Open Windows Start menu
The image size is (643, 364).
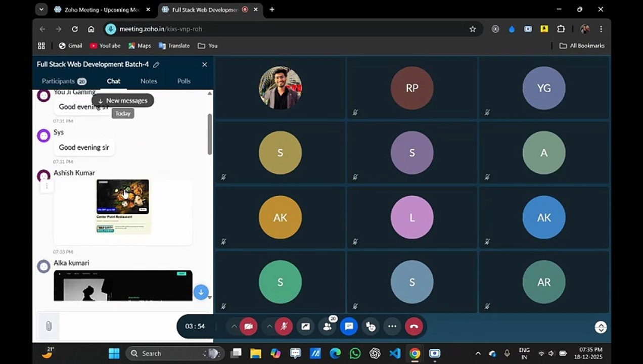(x=114, y=353)
